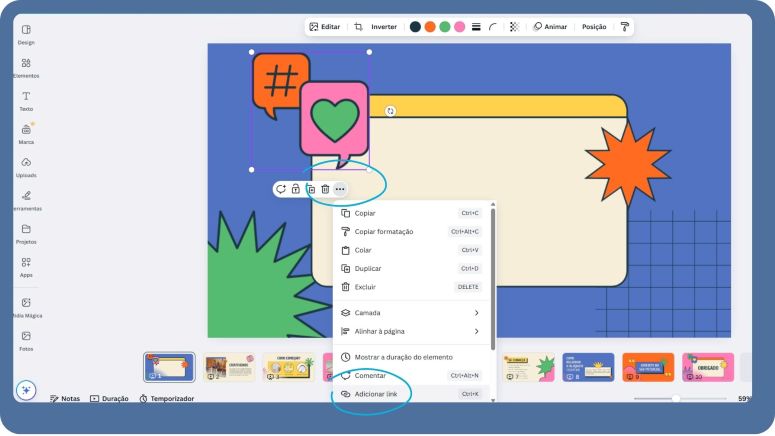Open the three-dots more options menu
Screen dimensions: 775x436
click(x=340, y=189)
